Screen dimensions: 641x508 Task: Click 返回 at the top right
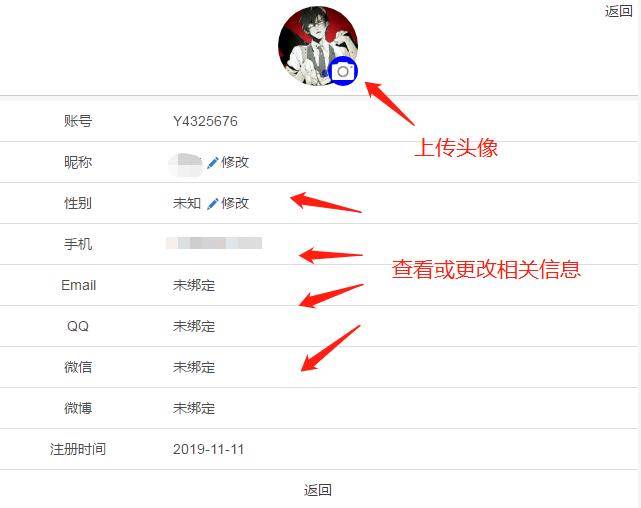click(619, 11)
